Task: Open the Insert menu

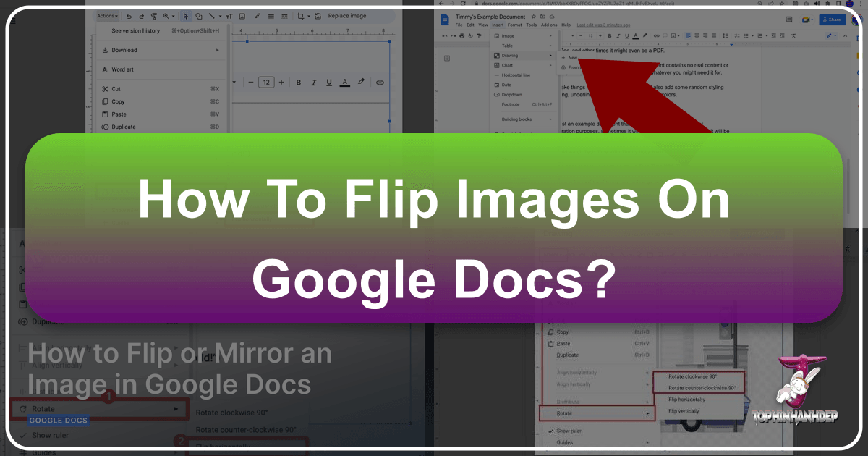Action: point(497,24)
